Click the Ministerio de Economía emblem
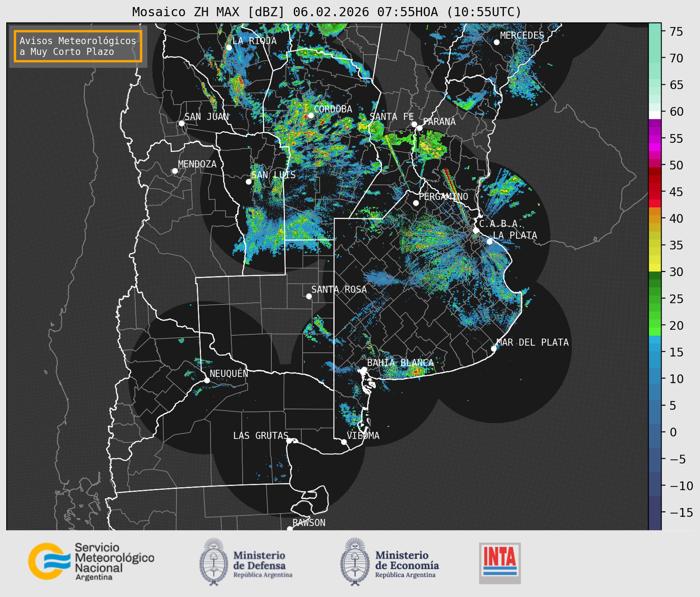 tap(355, 562)
